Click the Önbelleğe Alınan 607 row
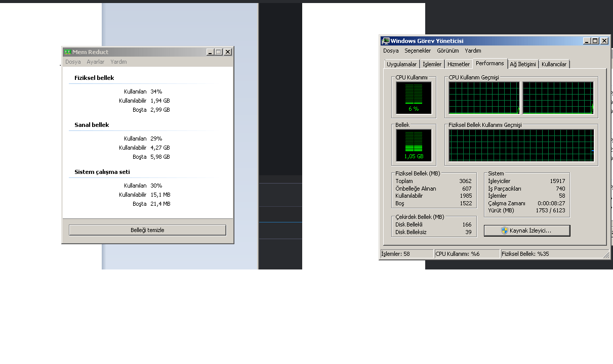613x364 pixels. [x=433, y=189]
